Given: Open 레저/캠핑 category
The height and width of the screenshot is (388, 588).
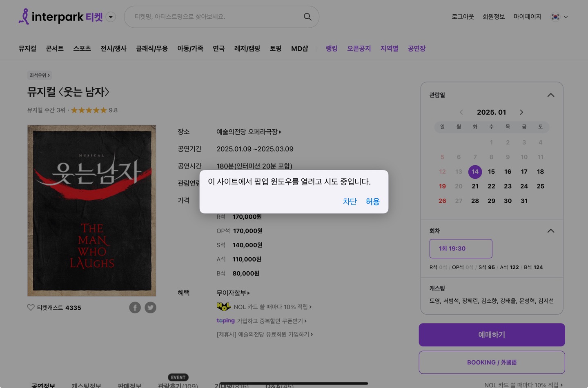Looking at the screenshot, I should click(x=247, y=49).
